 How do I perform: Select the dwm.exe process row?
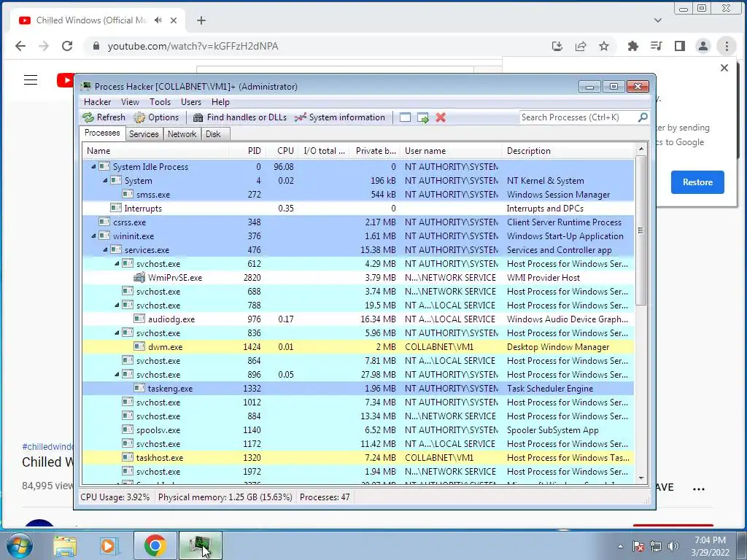click(357, 346)
